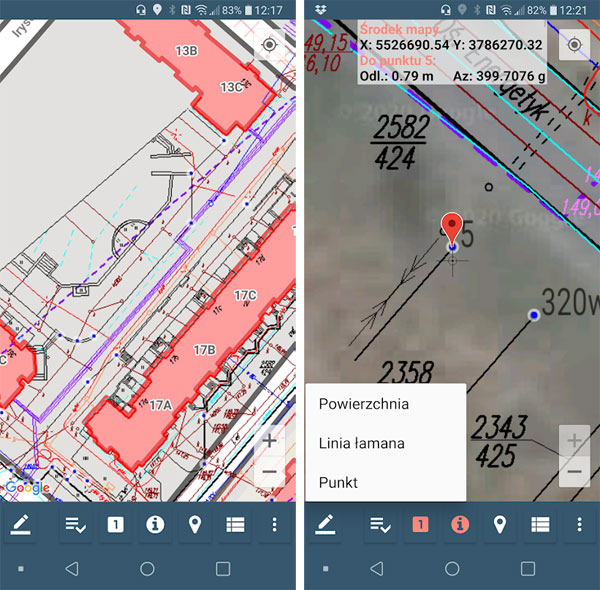Center on my location in left map

point(269,45)
